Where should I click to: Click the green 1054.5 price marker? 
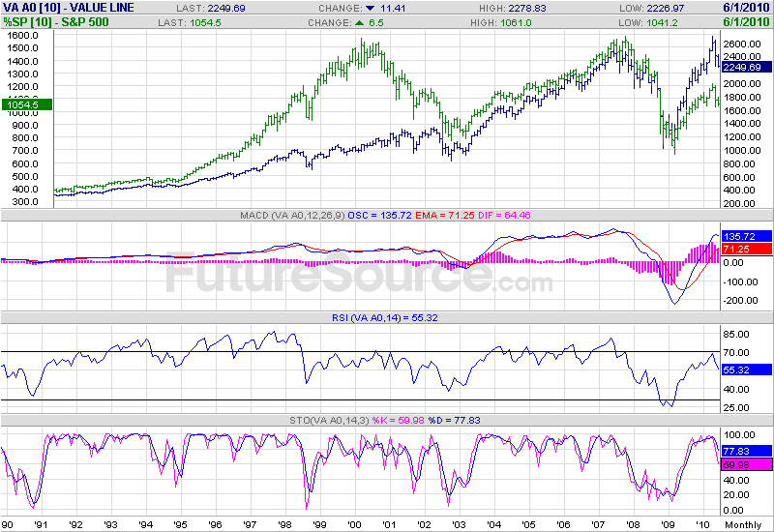27,104
